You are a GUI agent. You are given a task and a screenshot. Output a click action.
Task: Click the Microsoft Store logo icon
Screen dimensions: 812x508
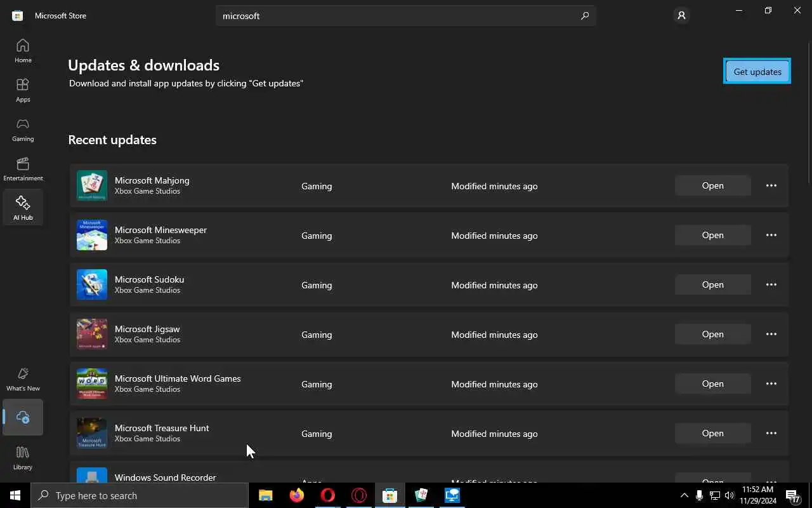coord(18,16)
